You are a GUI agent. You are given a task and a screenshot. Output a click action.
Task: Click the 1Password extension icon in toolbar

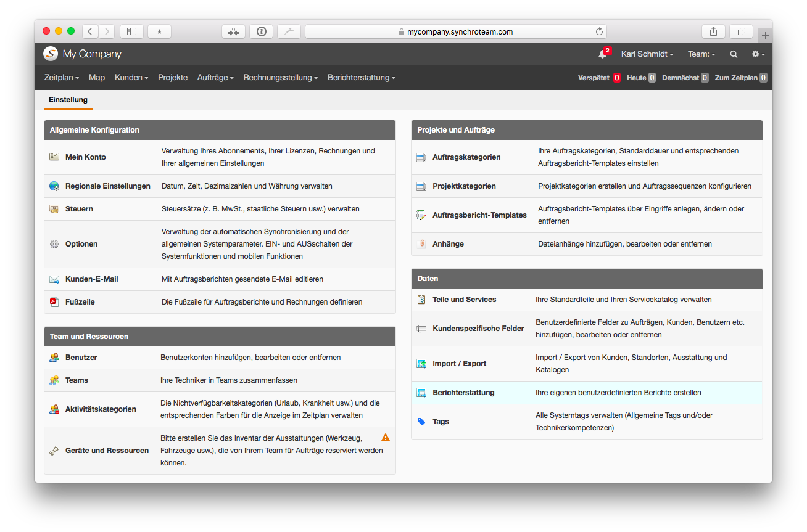[261, 31]
